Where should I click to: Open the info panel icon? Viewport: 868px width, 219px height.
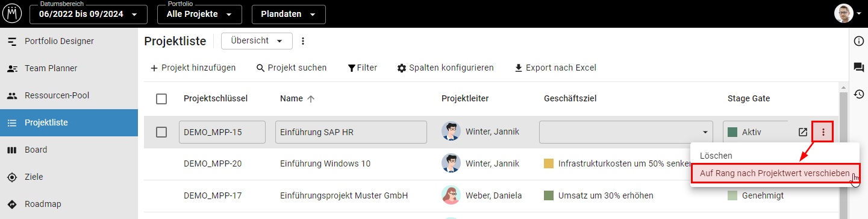(x=859, y=41)
